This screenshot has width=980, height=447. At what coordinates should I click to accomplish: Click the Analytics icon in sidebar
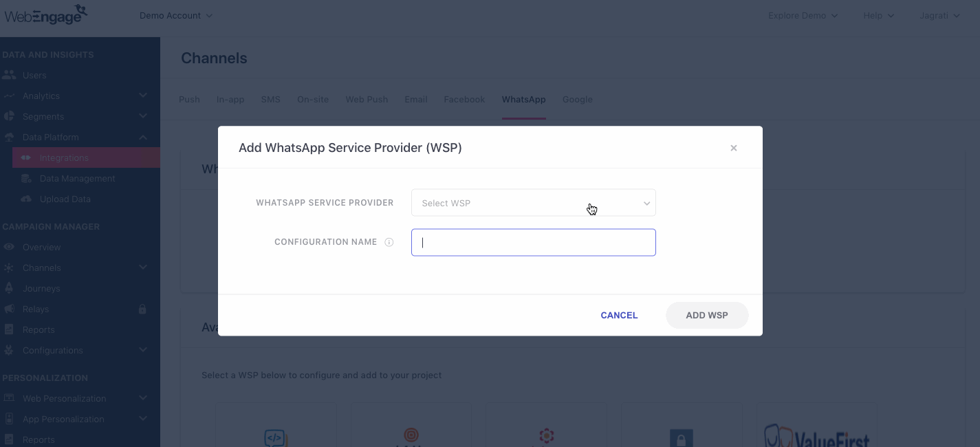tap(9, 96)
